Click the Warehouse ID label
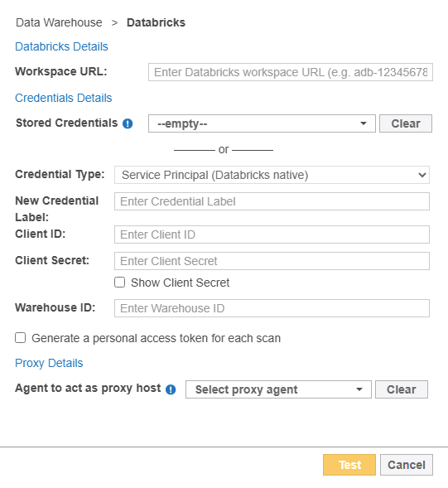 [55, 307]
